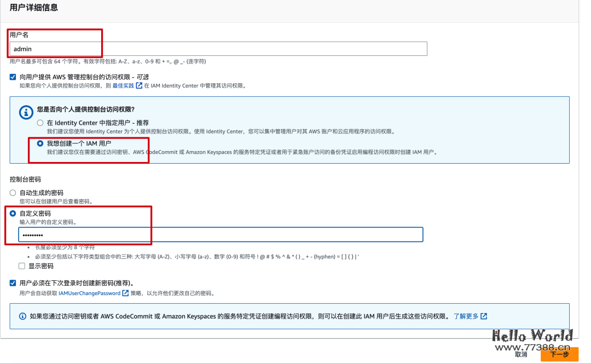
Task: Uncheck the AWS 管理控制台访问权限 checkbox
Action: click(x=13, y=77)
